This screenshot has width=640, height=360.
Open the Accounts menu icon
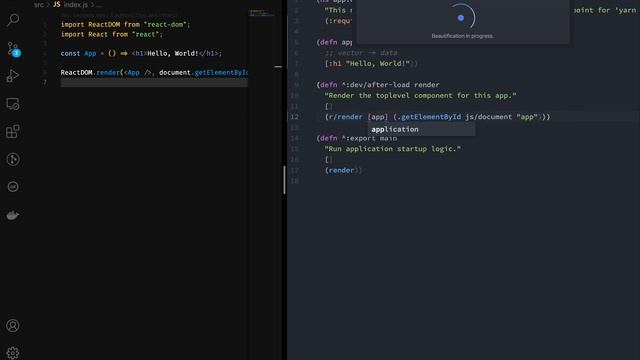pyautogui.click(x=13, y=325)
